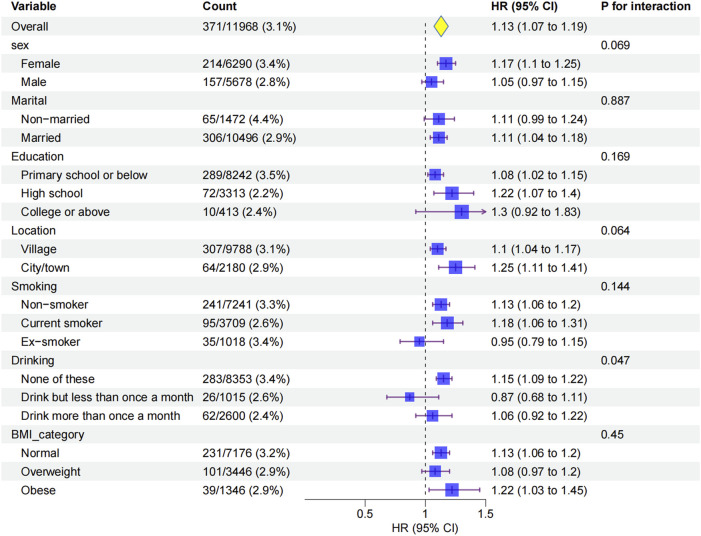
Task: Click the HR (95% CI) axis title
Action: coord(425,528)
